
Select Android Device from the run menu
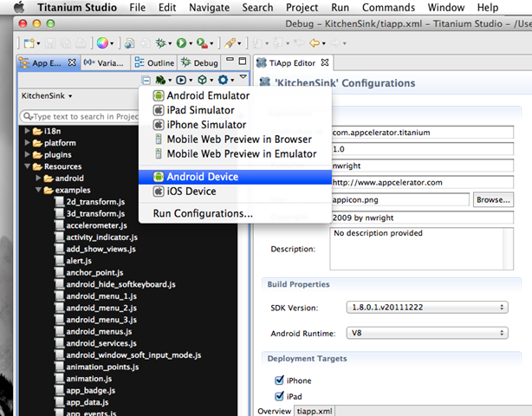pos(203,176)
